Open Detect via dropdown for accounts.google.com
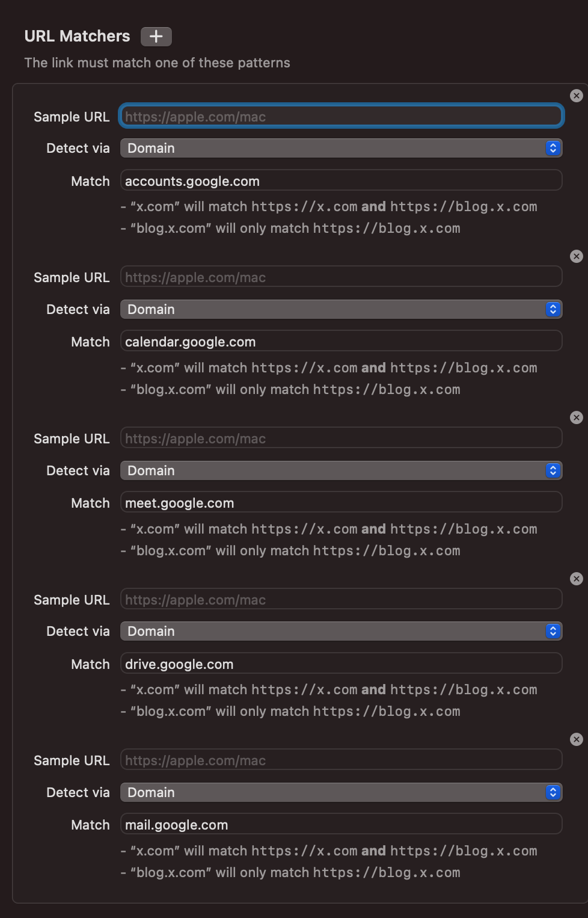The width and height of the screenshot is (588, 918). [x=341, y=148]
